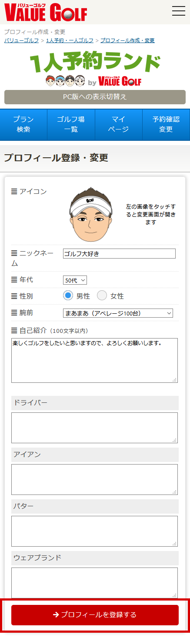Open the プラン検索 tab
This screenshot has height=644, width=190.
23,124
